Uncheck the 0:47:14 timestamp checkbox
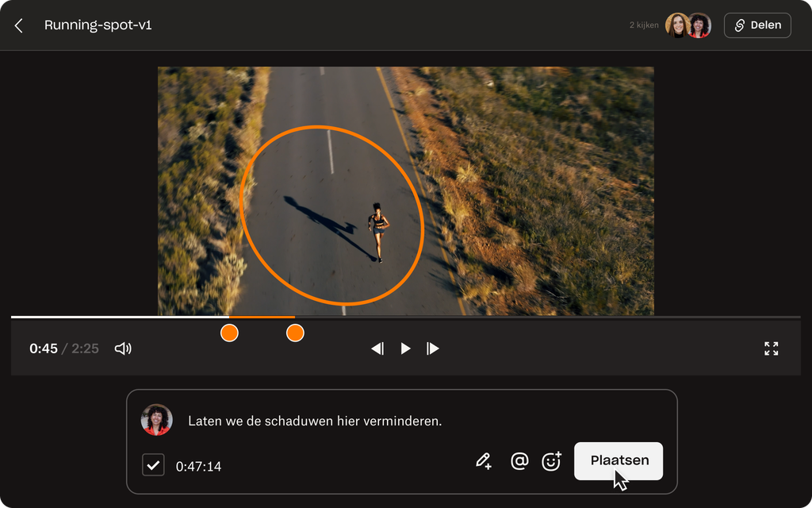This screenshot has height=508, width=812. [x=153, y=465]
